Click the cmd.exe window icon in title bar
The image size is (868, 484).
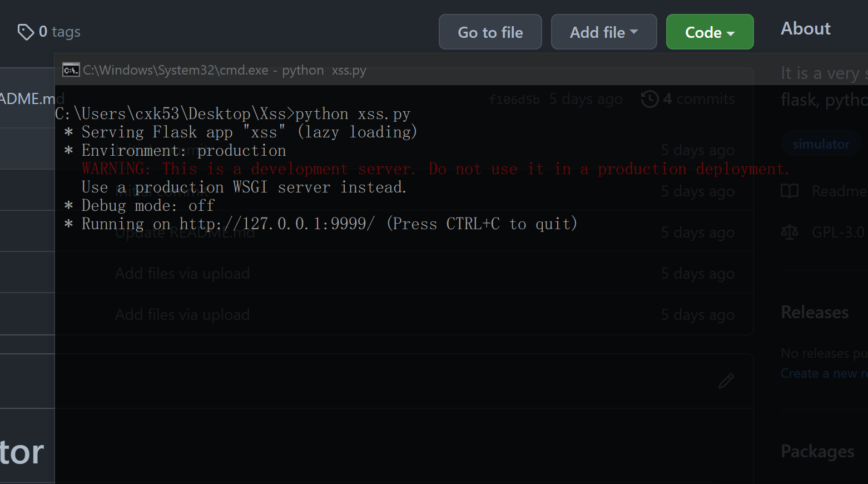tap(71, 70)
